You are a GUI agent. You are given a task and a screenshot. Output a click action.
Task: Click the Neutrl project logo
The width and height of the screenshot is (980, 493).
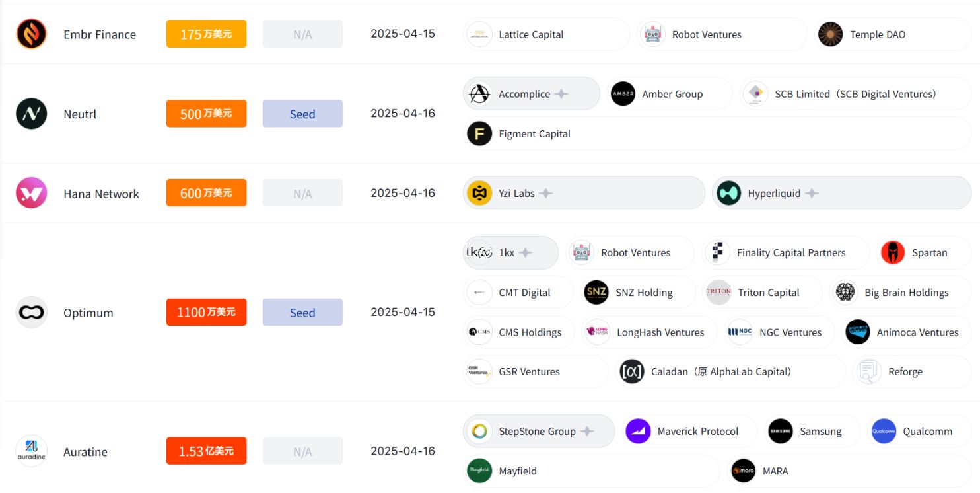(31, 114)
